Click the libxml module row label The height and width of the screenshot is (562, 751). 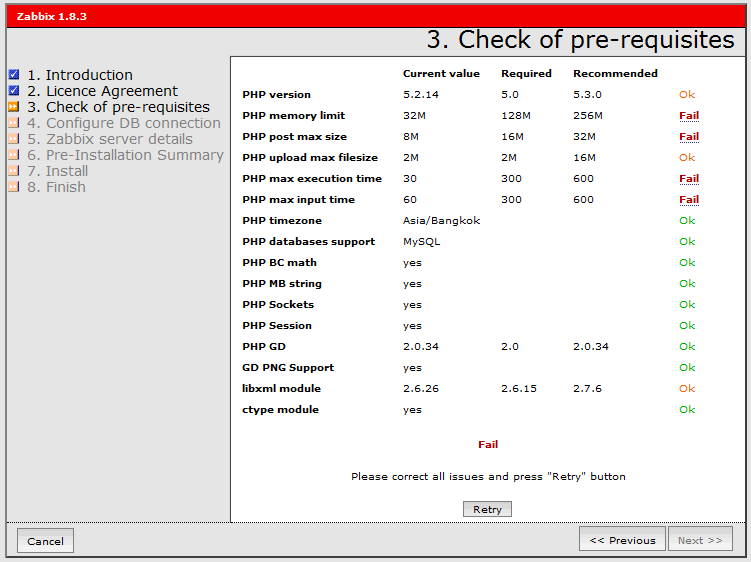[281, 389]
